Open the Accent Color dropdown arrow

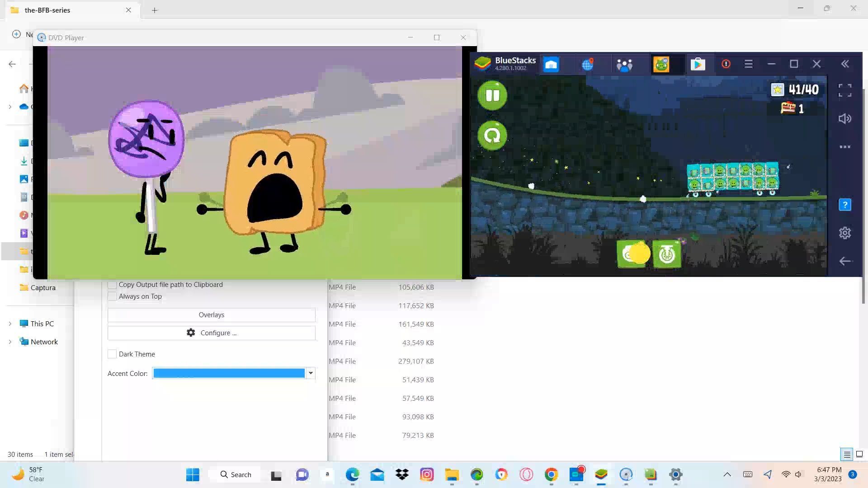pos(311,373)
